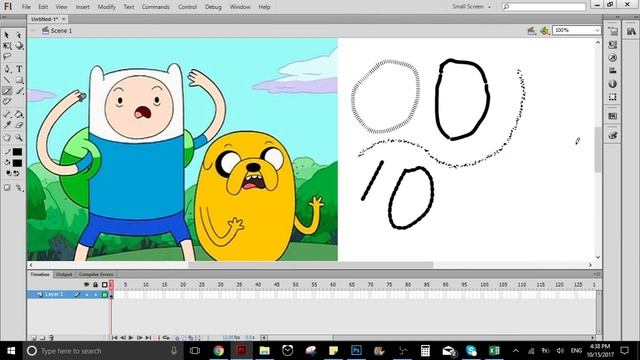640x360 pixels.
Task: Select the Layer 1 row
Action: tap(69, 295)
